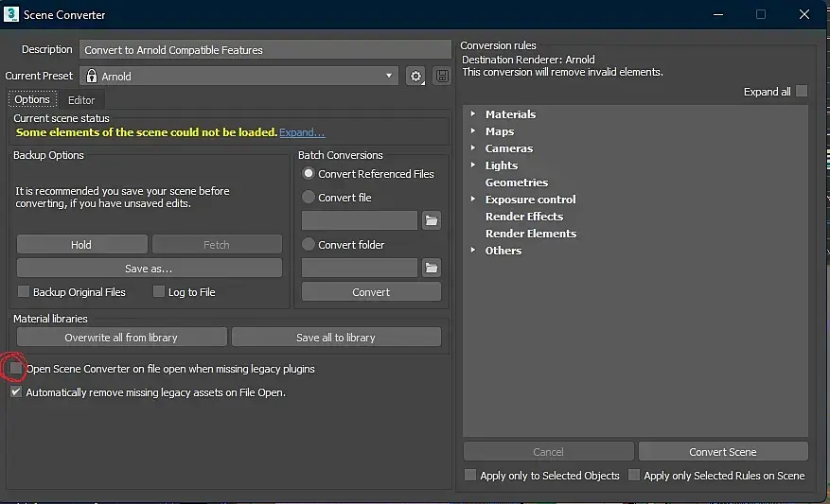Click the Convert Scene button

pos(723,452)
